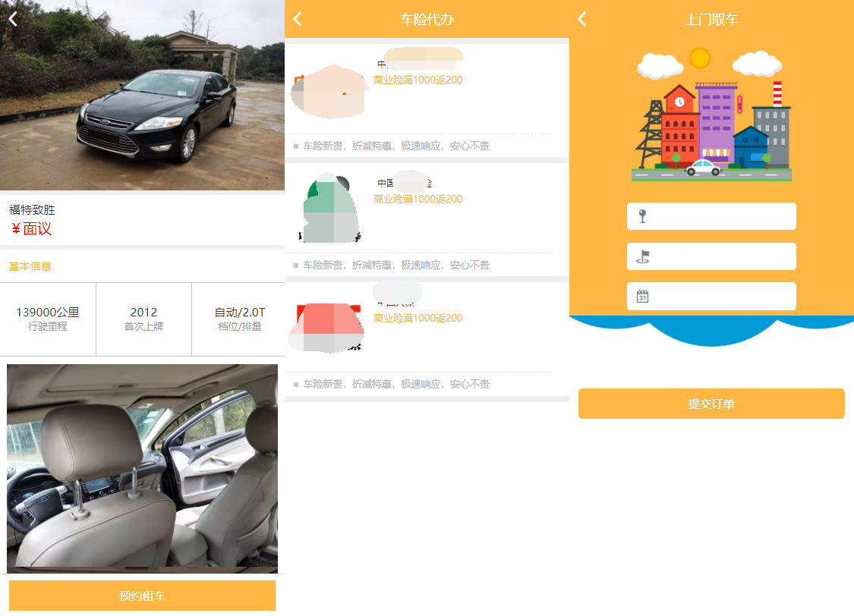Screen dimensions: 854x616
Task: Click first insurer's 商业险满1000返200 promotion text
Action: [418, 80]
